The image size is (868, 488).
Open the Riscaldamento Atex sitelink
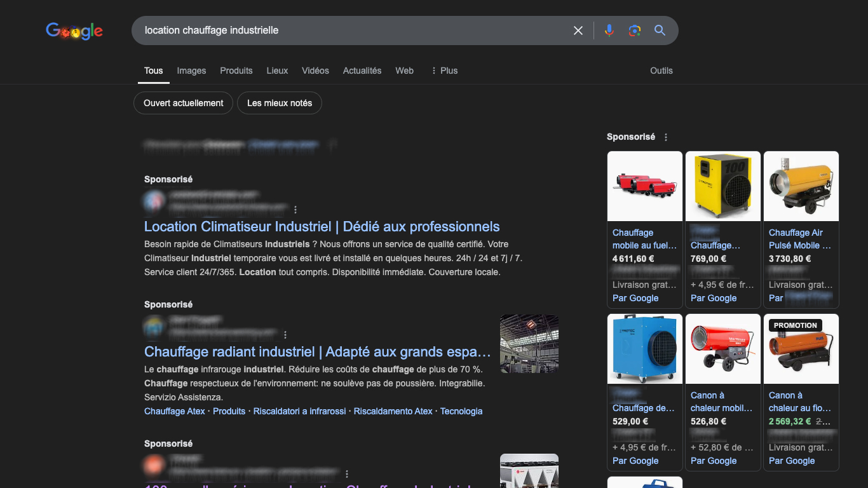coord(393,411)
